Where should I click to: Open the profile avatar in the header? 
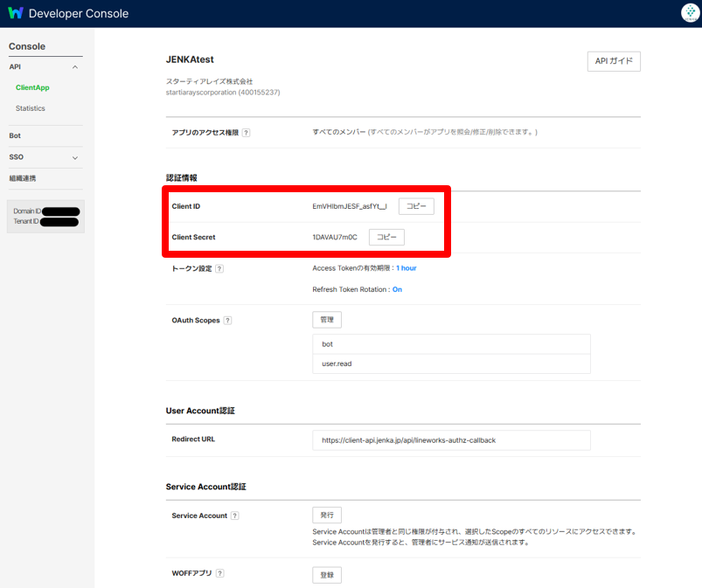point(689,13)
